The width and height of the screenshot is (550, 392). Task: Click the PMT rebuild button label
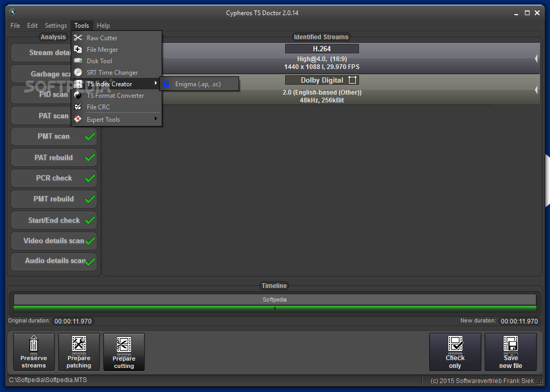pyautogui.click(x=54, y=199)
